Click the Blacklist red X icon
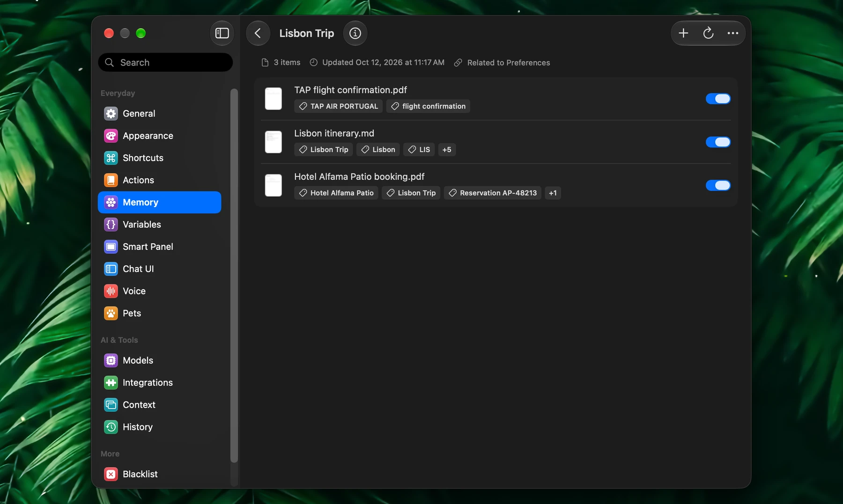Screen dimensions: 843x504 coord(111,474)
